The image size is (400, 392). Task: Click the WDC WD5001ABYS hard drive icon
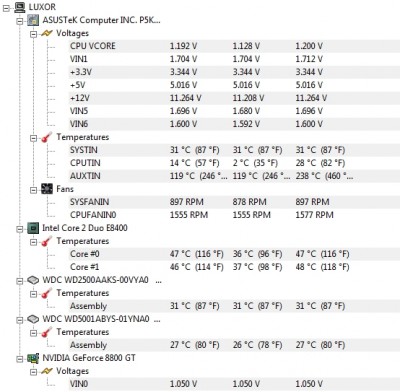tap(33, 319)
